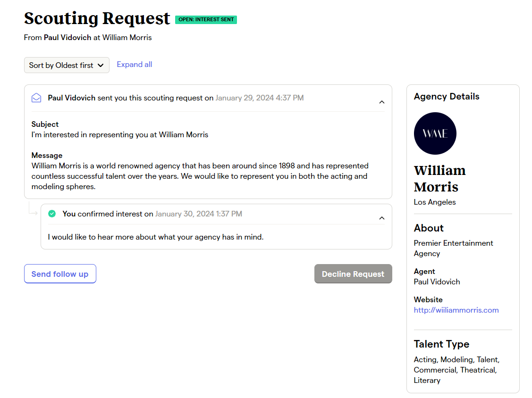Click the reply text 'I would like to hear more'
This screenshot has width=532, height=398.
coord(156,237)
